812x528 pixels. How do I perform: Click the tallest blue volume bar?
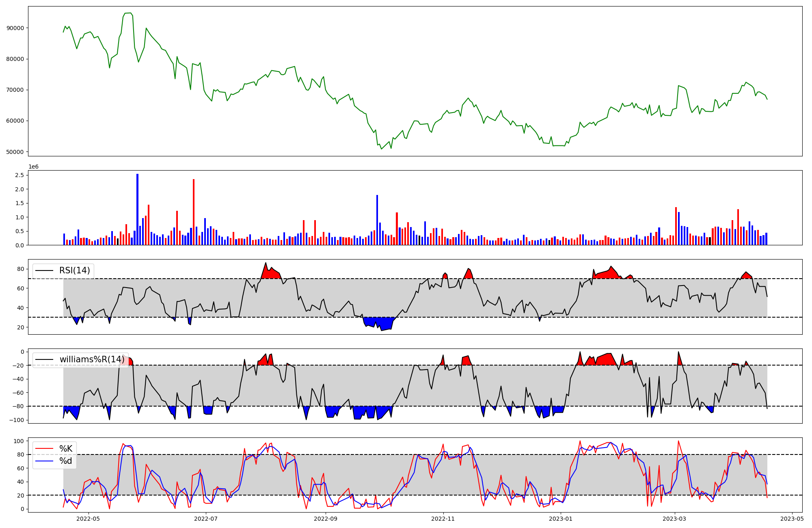[138, 210]
